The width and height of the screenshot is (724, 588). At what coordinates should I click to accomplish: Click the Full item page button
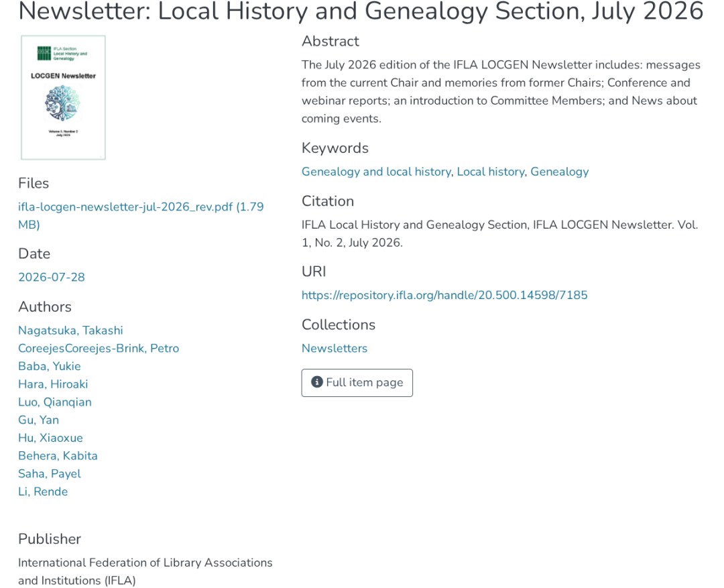tap(357, 383)
